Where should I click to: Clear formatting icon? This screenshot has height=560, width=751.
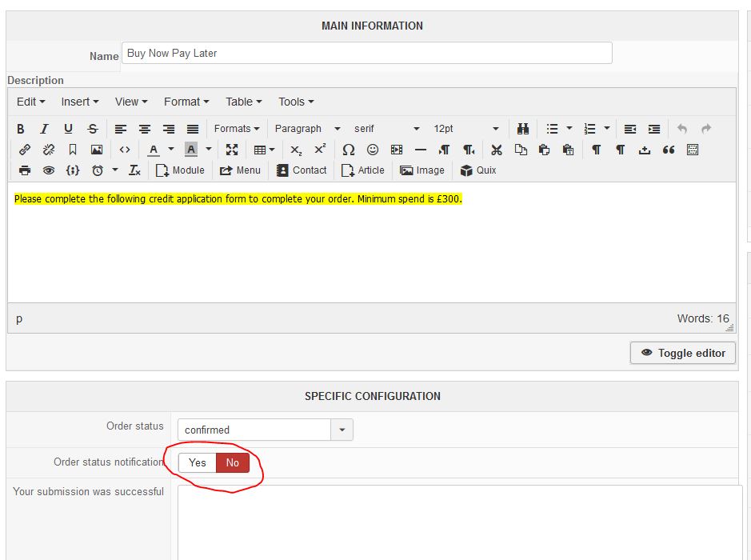[x=134, y=170]
